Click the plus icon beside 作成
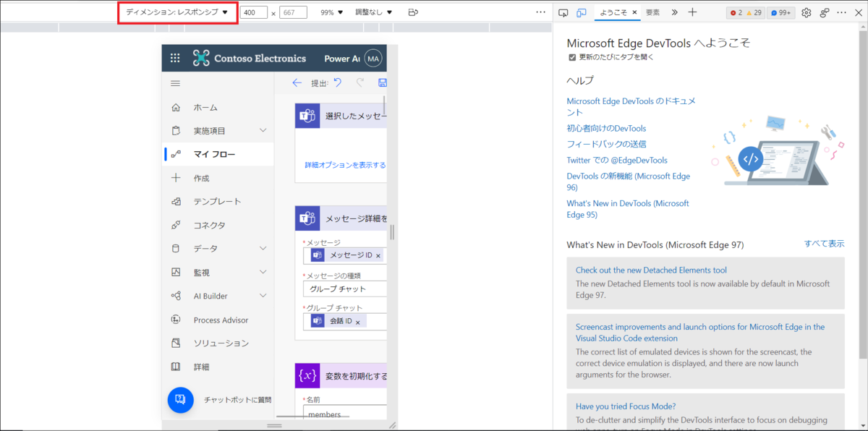 point(176,178)
